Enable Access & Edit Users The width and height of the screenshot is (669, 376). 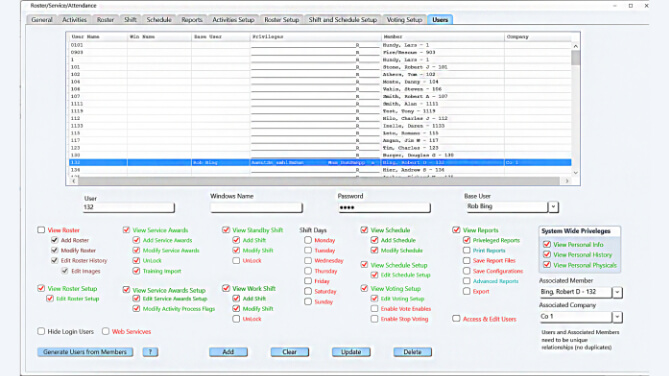tap(456, 319)
